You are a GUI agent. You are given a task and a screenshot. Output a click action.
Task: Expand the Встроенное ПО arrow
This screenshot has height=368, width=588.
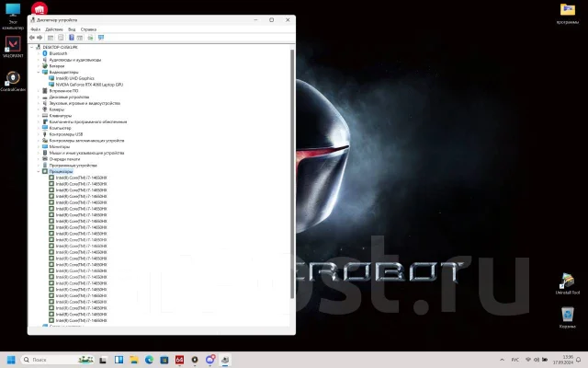click(39, 91)
